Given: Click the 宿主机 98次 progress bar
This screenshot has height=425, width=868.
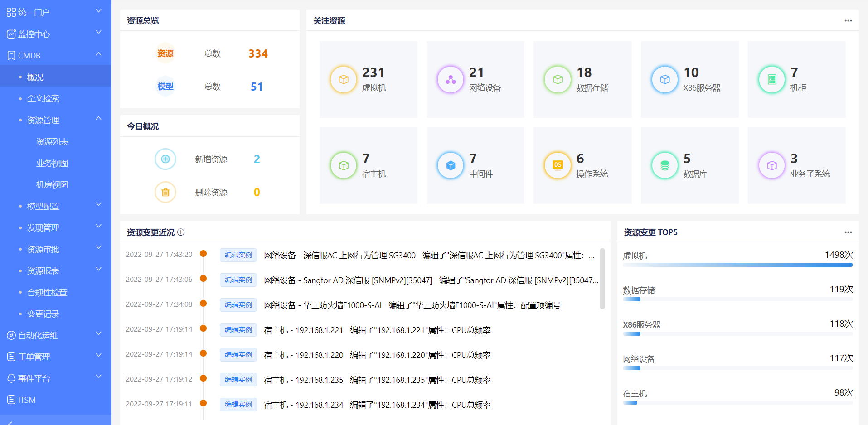Looking at the screenshot, I should (x=737, y=403).
